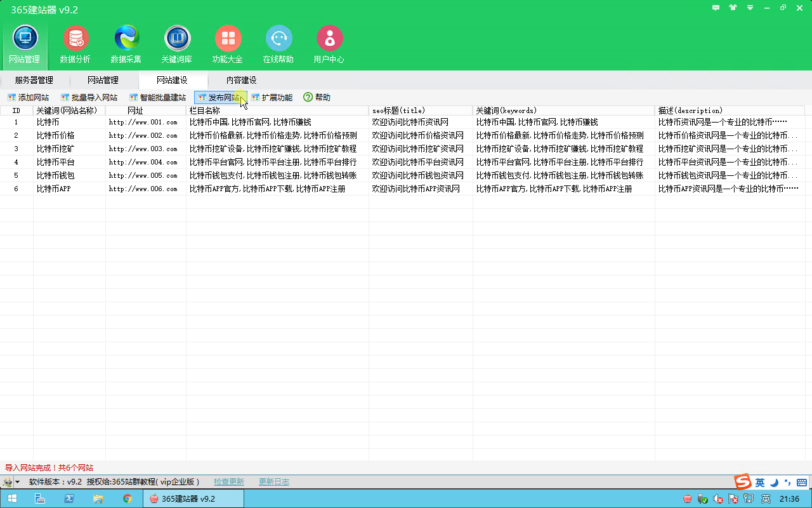Open the title bar dropdown menu arrow
The height and width of the screenshot is (508, 812).
click(750, 8)
